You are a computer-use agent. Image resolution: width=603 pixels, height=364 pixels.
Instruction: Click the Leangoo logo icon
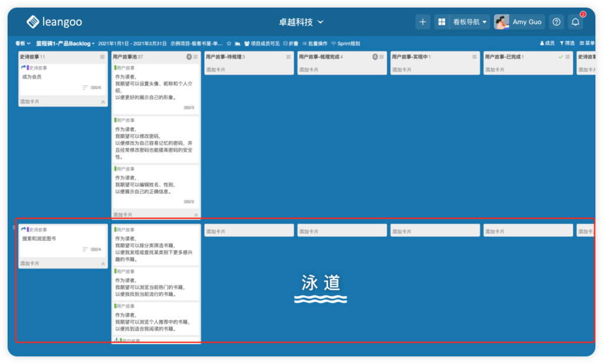pyautogui.click(x=32, y=21)
